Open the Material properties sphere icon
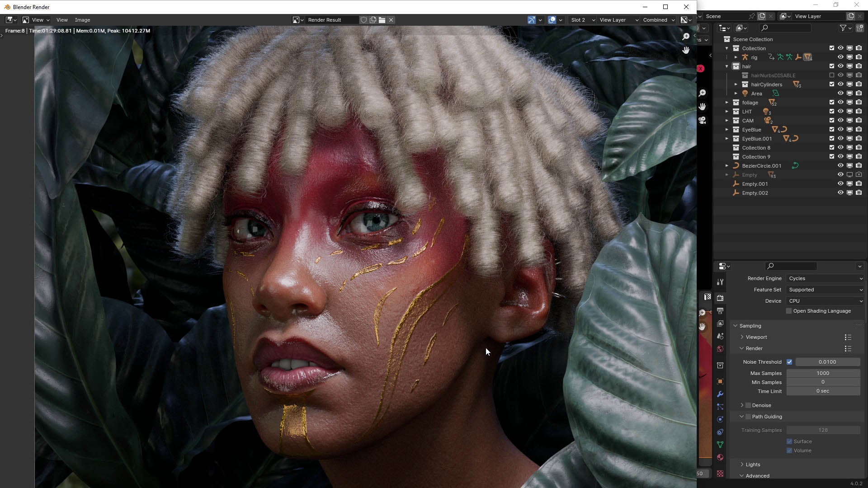868x488 pixels. (x=720, y=457)
